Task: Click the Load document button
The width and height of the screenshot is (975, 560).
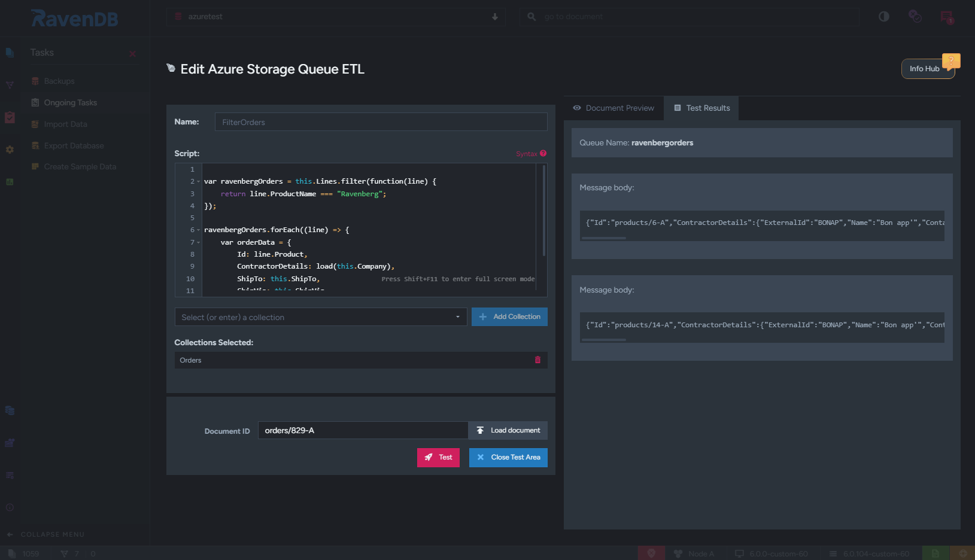Action: 508,431
